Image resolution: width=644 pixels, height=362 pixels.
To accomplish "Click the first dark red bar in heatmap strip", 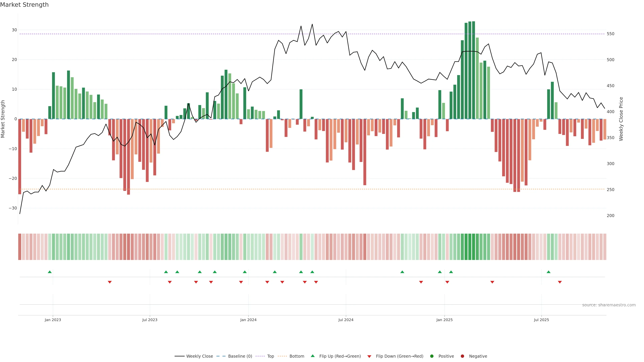I will click(20, 247).
